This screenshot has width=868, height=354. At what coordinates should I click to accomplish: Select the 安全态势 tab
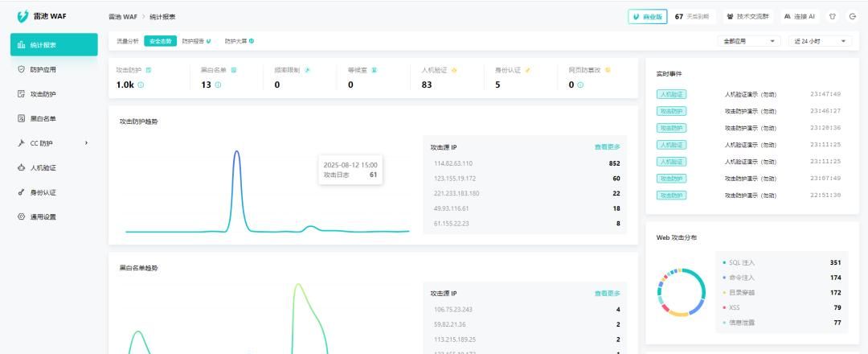point(161,41)
